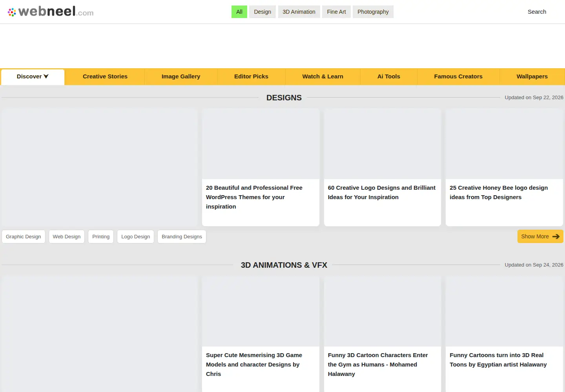Viewport: 565px width, 392px height.
Task: Expand the Discover dropdown menu
Action: coord(33,77)
